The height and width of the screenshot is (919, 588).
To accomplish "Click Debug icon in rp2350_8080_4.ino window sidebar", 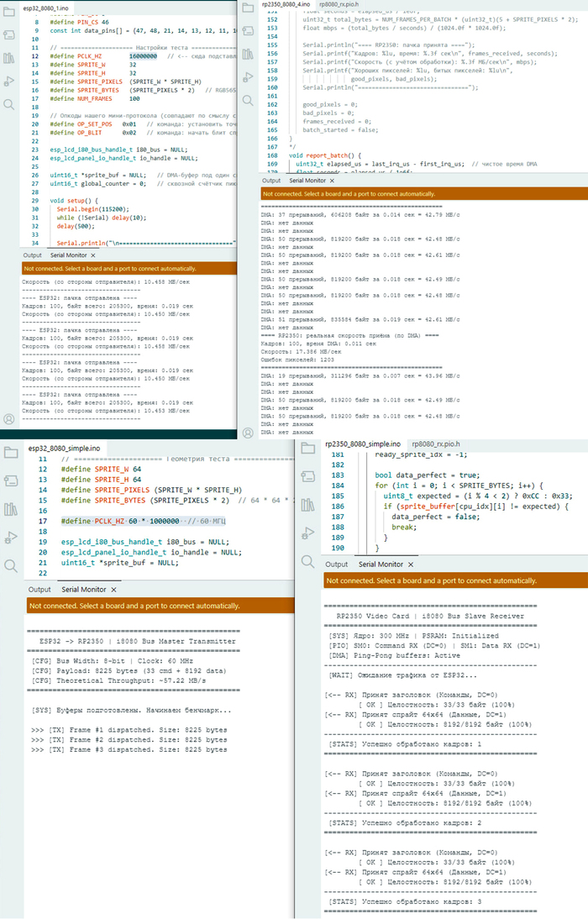I will coord(249,77).
